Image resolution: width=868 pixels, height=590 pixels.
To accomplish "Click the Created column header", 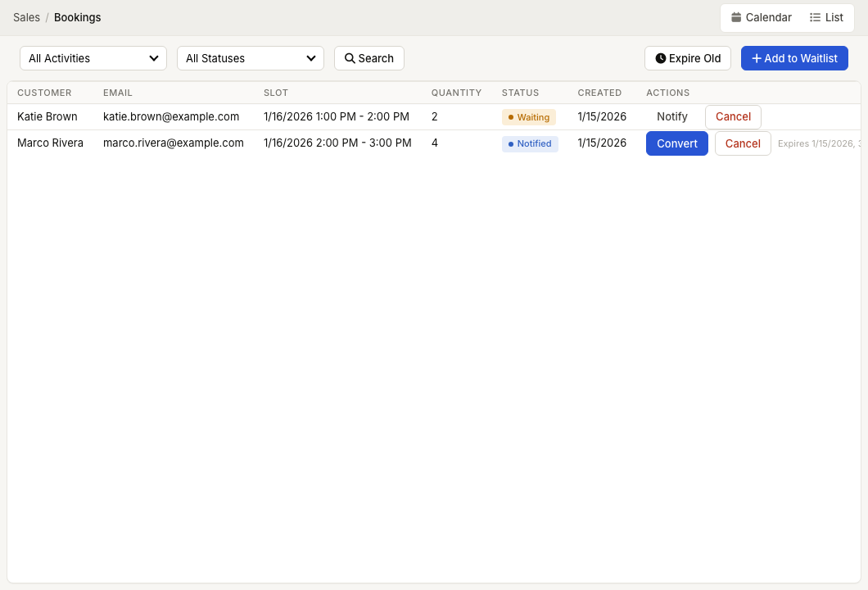I will [599, 93].
